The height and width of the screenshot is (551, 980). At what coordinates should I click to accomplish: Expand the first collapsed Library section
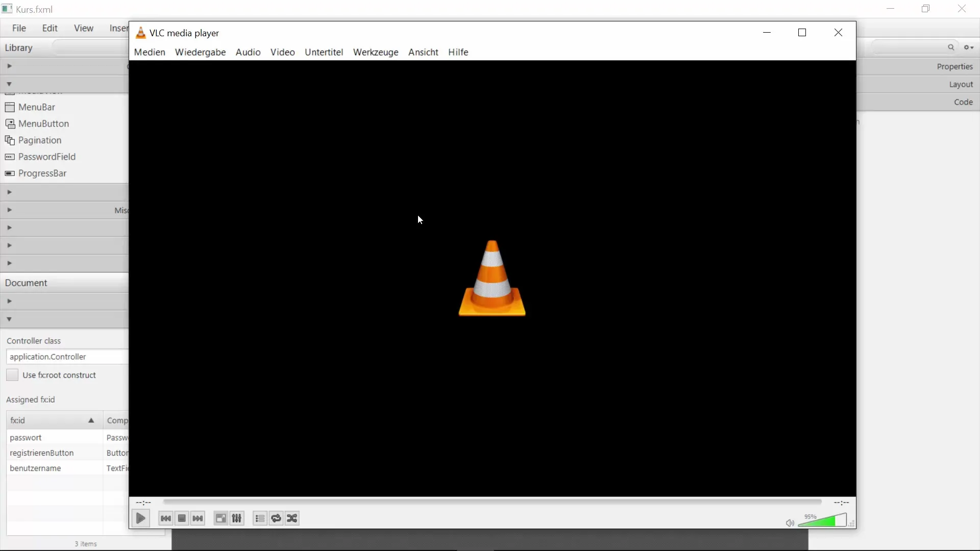coord(9,66)
